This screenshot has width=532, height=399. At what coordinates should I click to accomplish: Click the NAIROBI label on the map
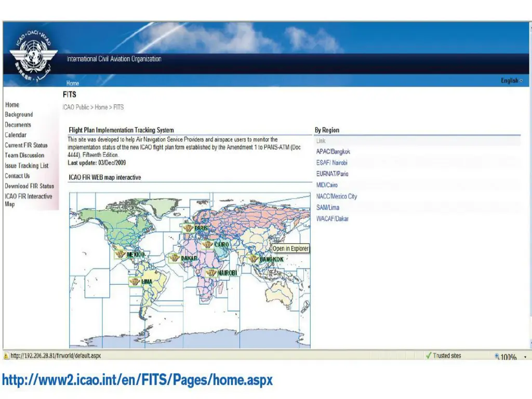[x=228, y=273]
